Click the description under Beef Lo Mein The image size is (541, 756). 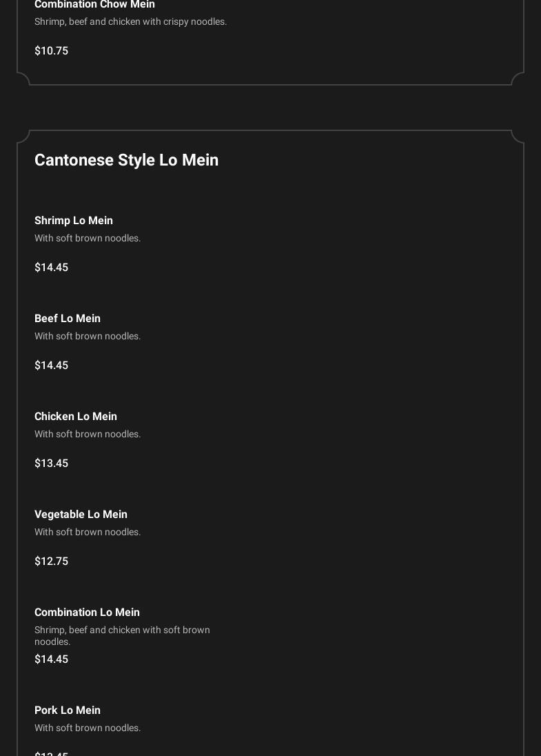[88, 337]
